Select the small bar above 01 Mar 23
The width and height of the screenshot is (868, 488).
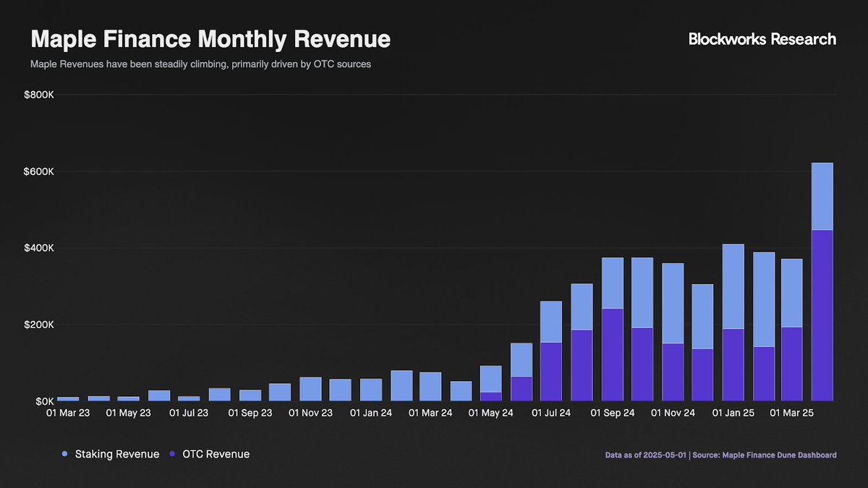69,399
